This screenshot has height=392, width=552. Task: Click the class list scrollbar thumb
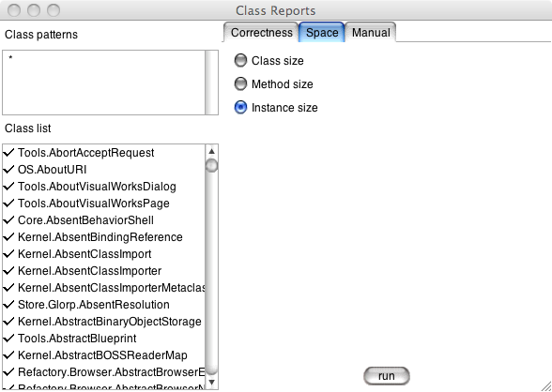pyautogui.click(x=211, y=166)
